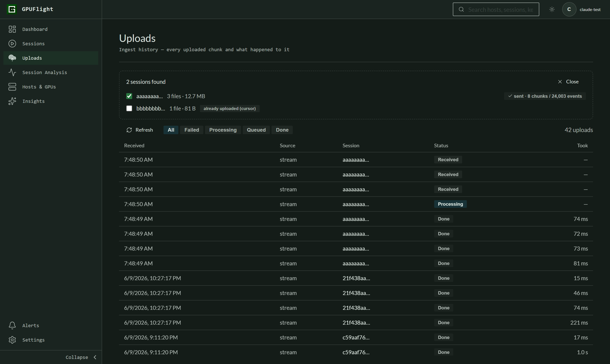Viewport: 610px width, 364px height.
Task: Click the Took column header
Action: coord(582,146)
